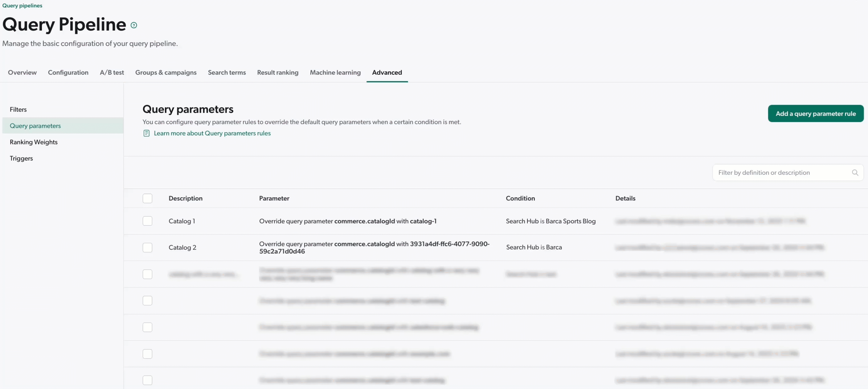This screenshot has height=389, width=868.
Task: Select Filters in the sidebar
Action: (x=18, y=109)
